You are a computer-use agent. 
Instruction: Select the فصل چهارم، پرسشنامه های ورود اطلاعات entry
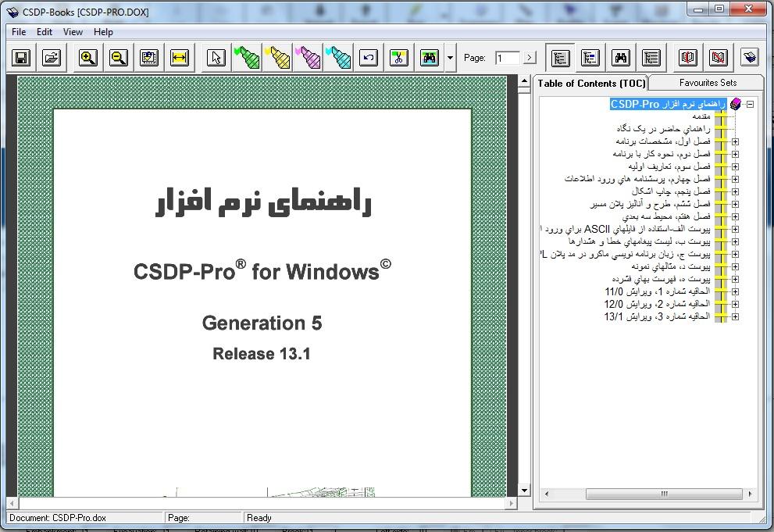637,179
